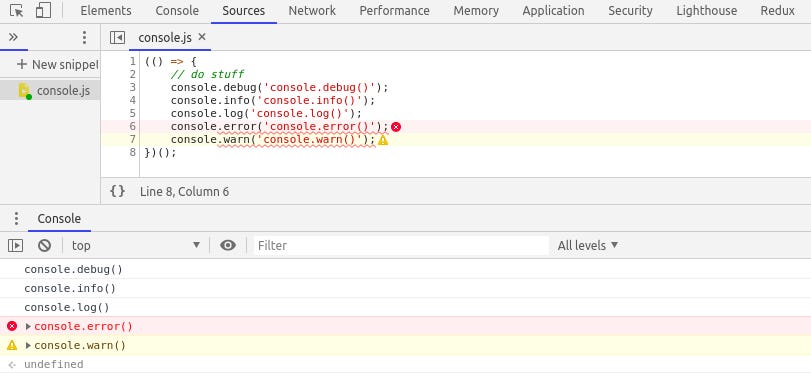
Task: Click the error icon on line 6
Action: click(396, 127)
